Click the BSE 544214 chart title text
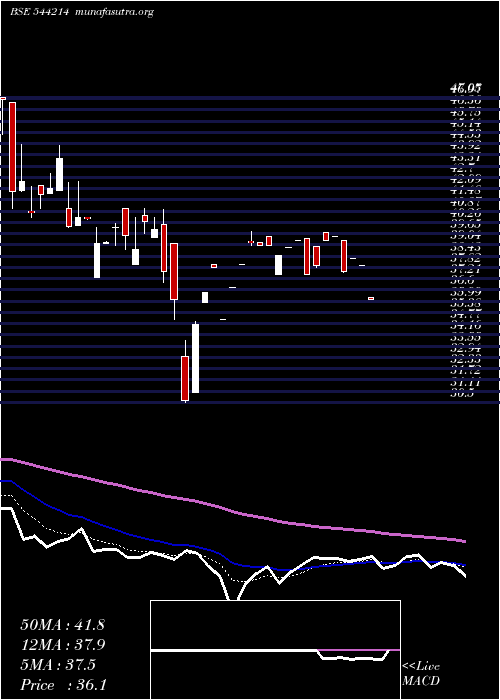The image size is (500, 700). (39, 12)
